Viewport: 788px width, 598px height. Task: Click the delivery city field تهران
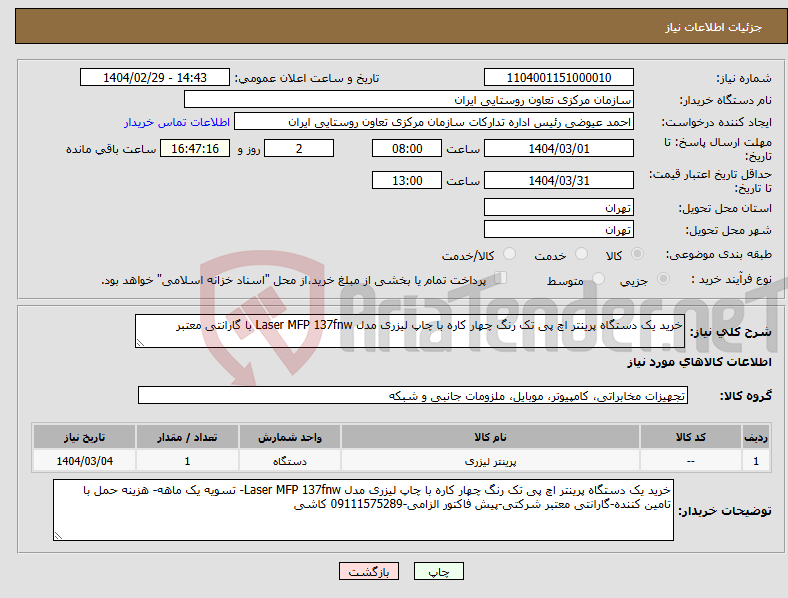[x=558, y=229]
